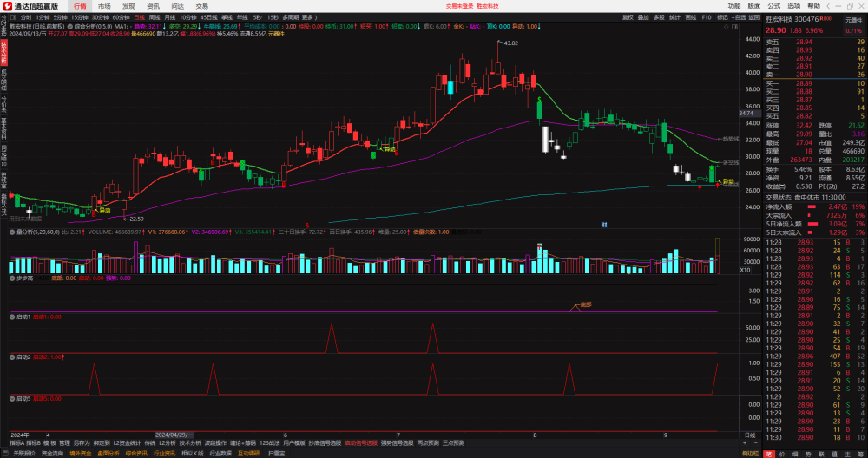This screenshot has width=868, height=458.
Task: Activate the 画线 drawing tool
Action: point(690,17)
